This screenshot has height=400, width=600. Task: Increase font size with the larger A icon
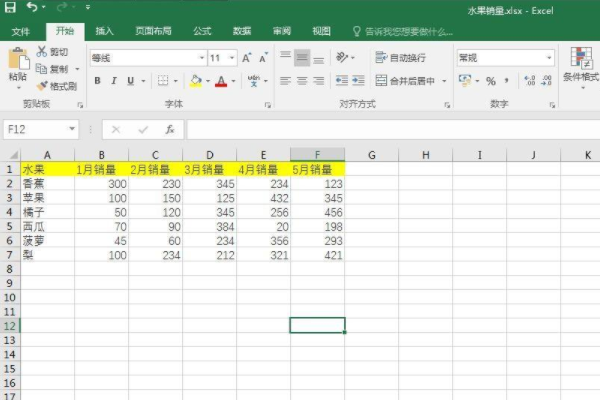pos(248,58)
